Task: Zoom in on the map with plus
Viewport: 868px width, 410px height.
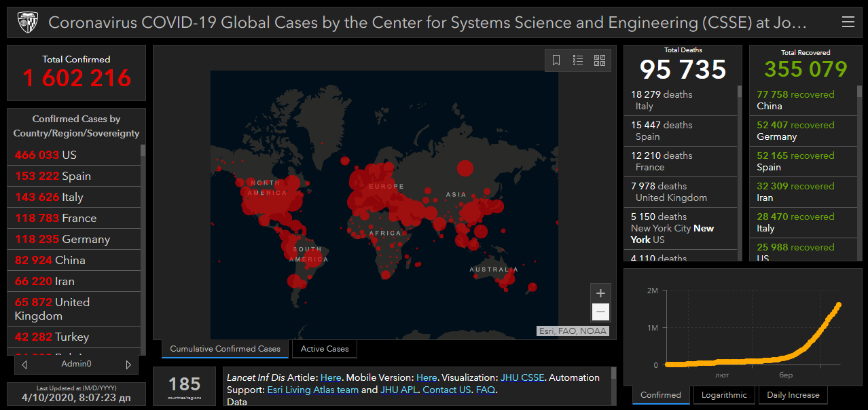Action: pos(600,293)
